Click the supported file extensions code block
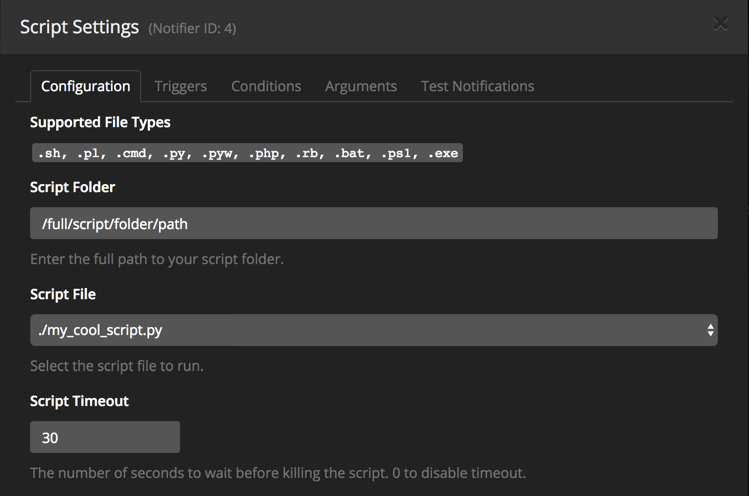The image size is (749, 496). [247, 154]
